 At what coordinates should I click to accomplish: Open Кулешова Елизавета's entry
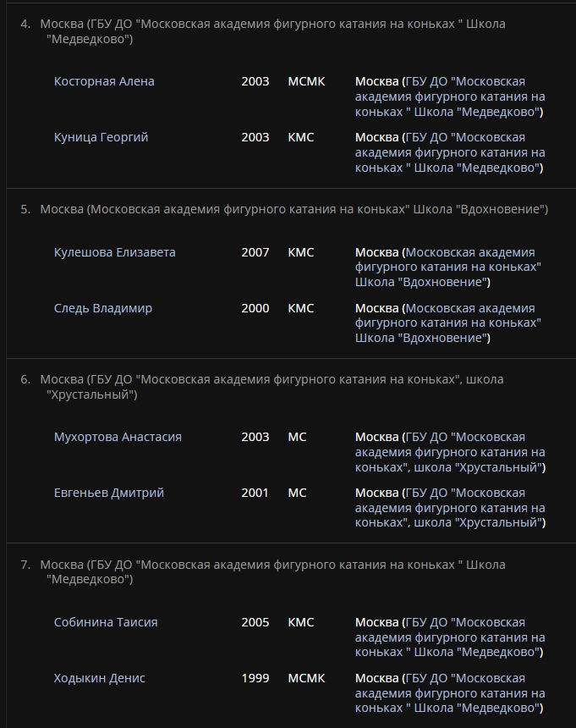pos(114,252)
